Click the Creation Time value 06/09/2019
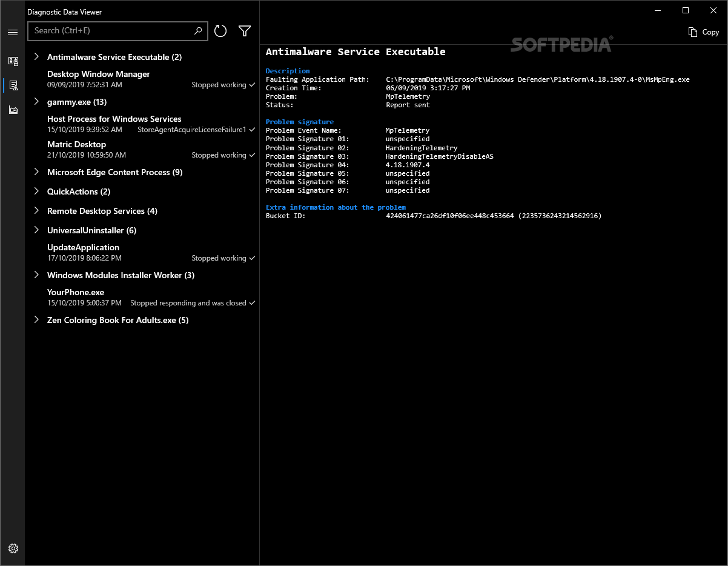Viewport: 728px width, 566px height. click(428, 88)
